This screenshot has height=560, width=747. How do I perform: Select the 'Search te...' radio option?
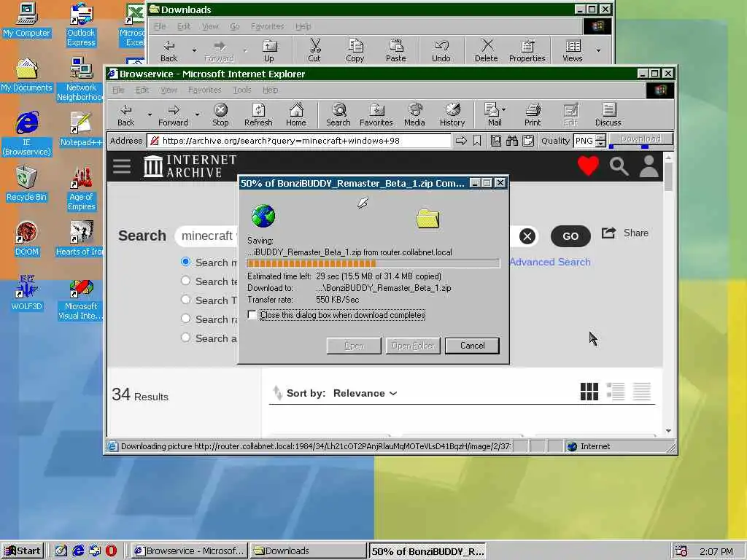point(186,281)
